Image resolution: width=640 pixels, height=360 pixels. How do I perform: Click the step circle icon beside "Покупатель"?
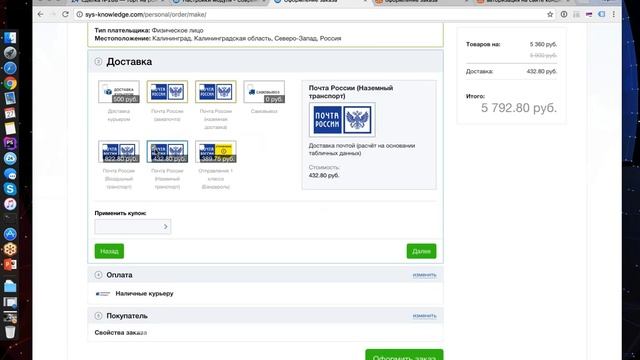(x=98, y=316)
